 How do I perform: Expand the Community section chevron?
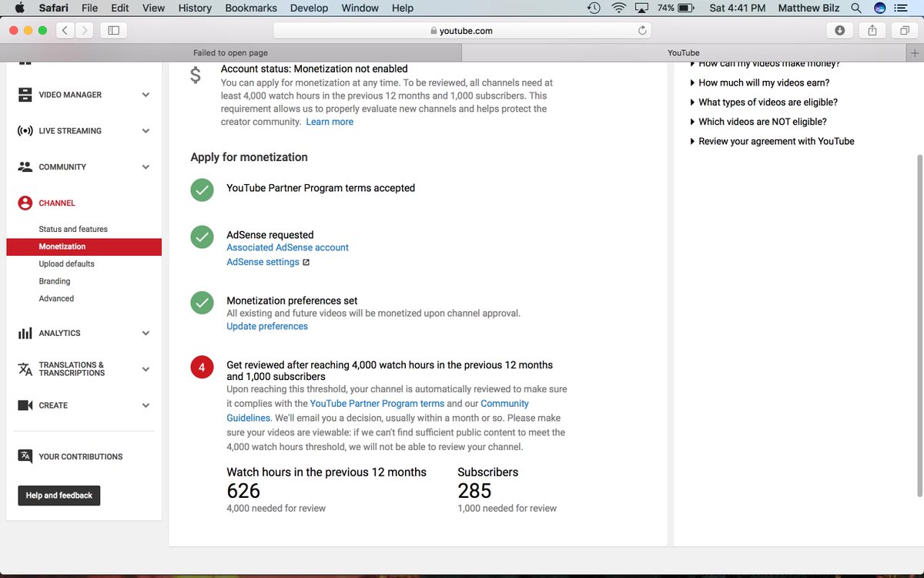tap(146, 166)
